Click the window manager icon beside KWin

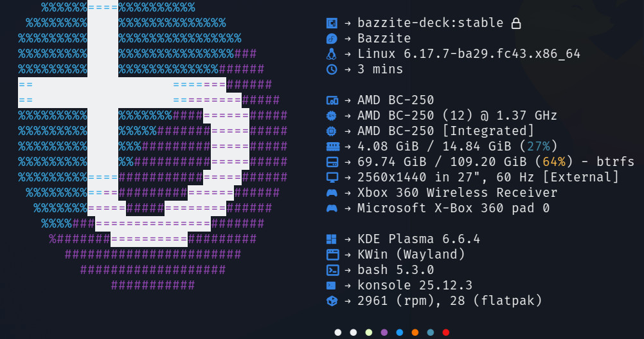[333, 255]
